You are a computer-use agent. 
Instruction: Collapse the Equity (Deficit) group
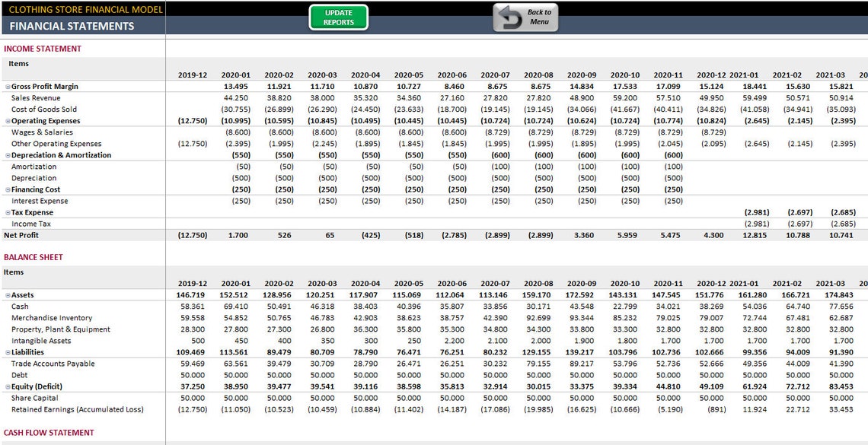[7, 386]
